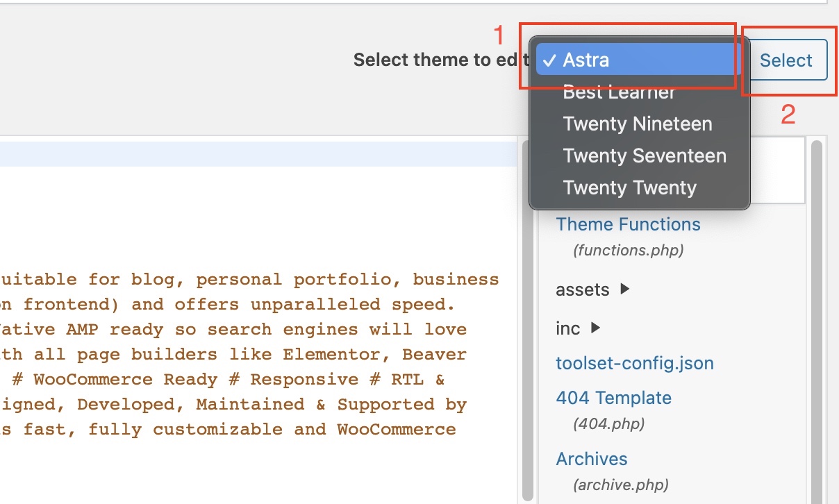This screenshot has width=839, height=504.
Task: Click the '(404.php)' filename text
Action: point(608,423)
